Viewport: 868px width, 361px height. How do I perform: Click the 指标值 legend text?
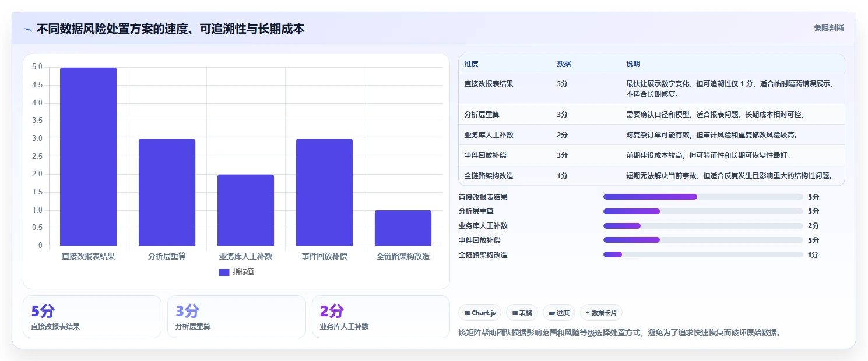click(243, 272)
